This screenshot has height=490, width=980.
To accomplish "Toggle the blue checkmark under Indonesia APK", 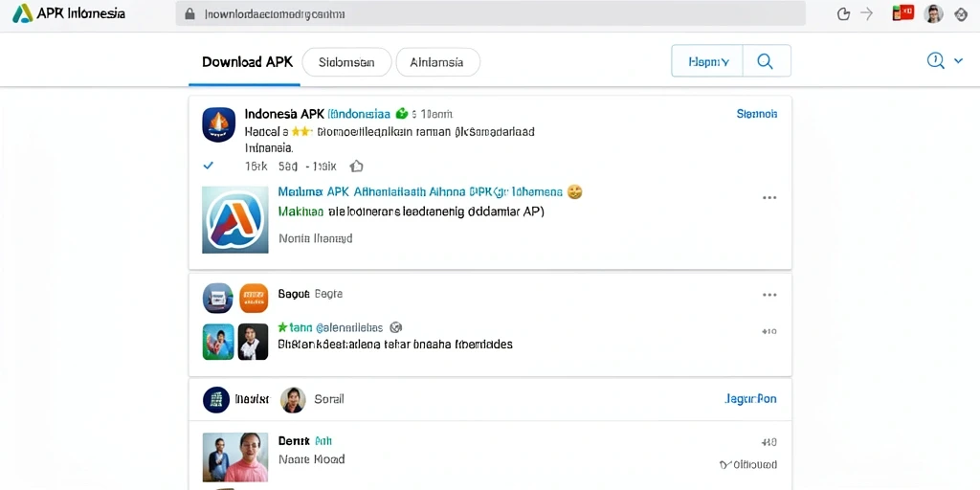I will 209,166.
